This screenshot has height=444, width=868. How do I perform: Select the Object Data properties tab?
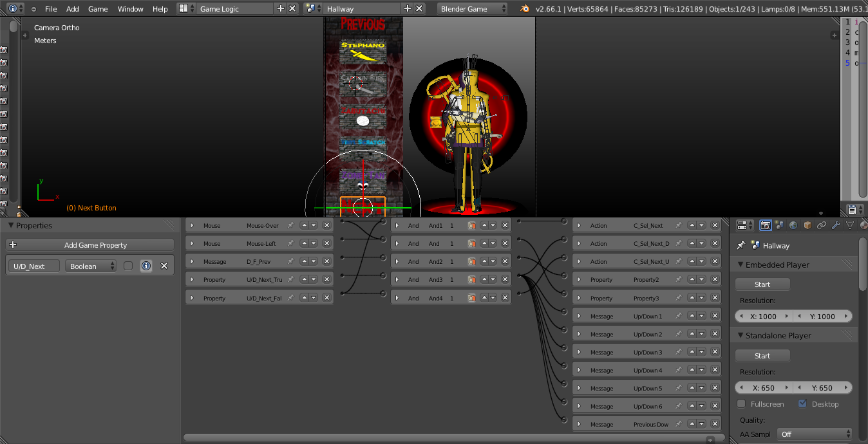850,225
